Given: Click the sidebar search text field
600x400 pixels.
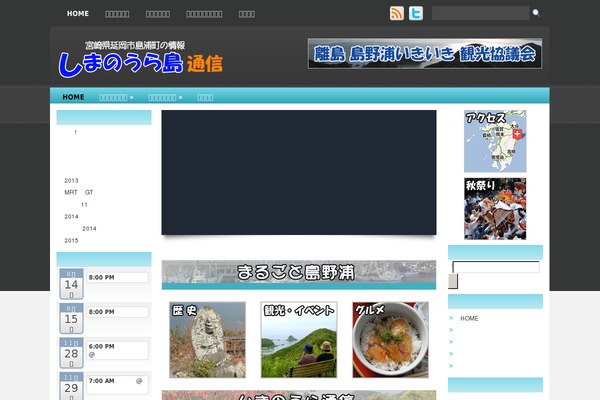Looking at the screenshot, I should point(496,267).
